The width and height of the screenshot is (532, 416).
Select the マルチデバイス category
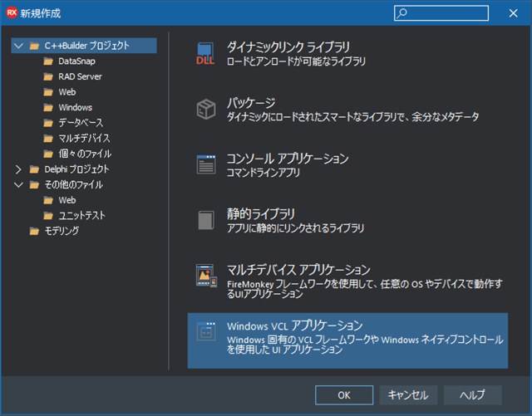click(84, 139)
